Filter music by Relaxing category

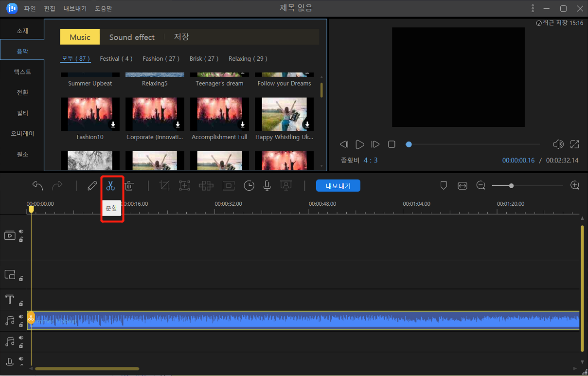pyautogui.click(x=248, y=58)
